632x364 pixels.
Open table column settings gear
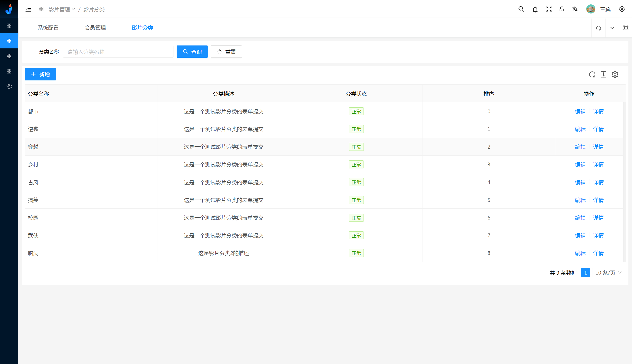pyautogui.click(x=615, y=74)
